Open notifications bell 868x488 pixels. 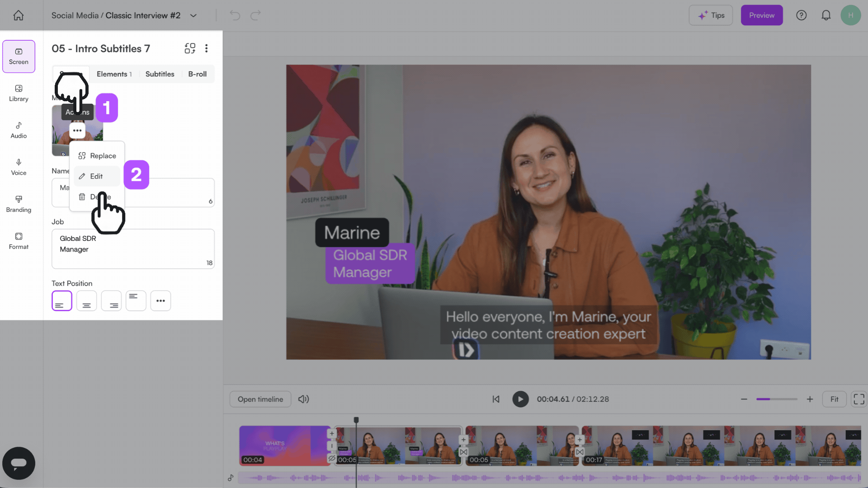pyautogui.click(x=826, y=15)
